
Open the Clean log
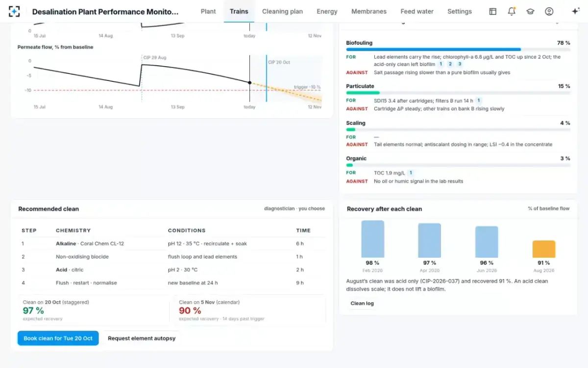(x=362, y=303)
